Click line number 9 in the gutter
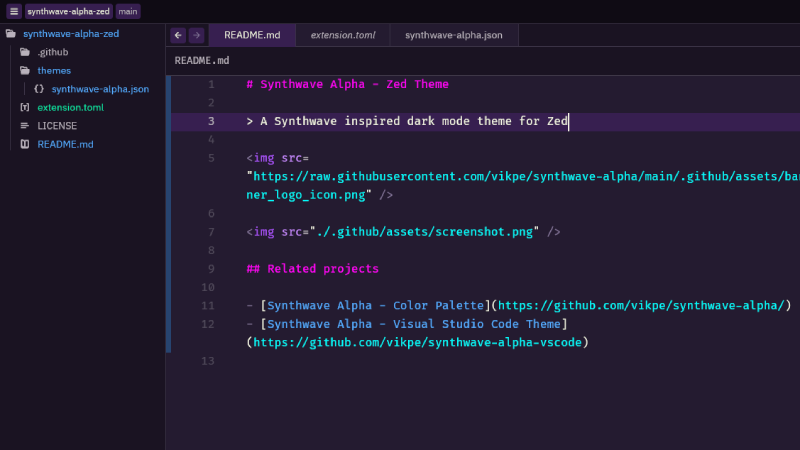800x450 pixels. point(211,269)
